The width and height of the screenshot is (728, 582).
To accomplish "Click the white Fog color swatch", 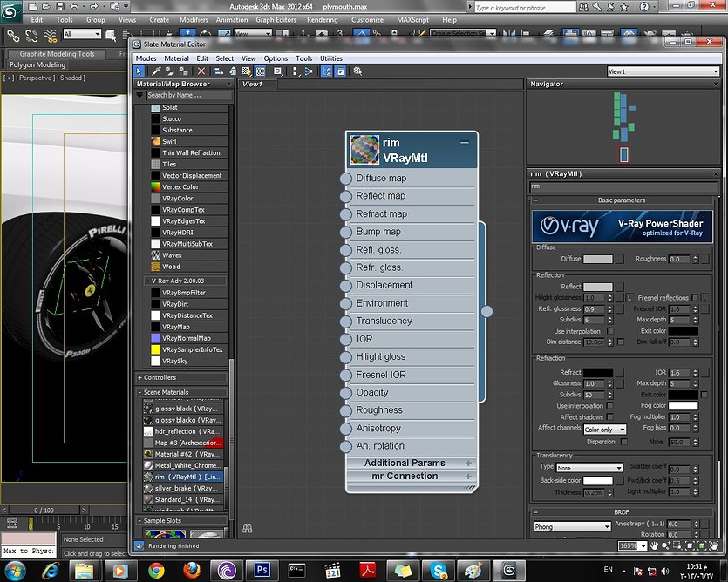I will coord(683,405).
